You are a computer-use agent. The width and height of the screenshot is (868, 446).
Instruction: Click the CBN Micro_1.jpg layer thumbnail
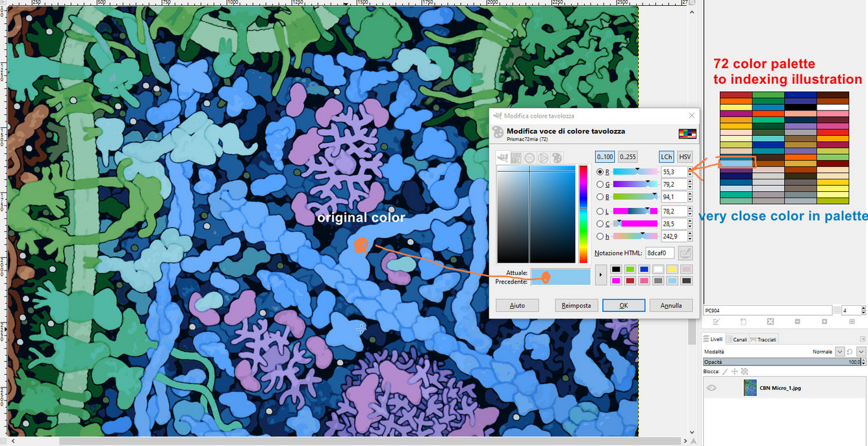pos(750,388)
